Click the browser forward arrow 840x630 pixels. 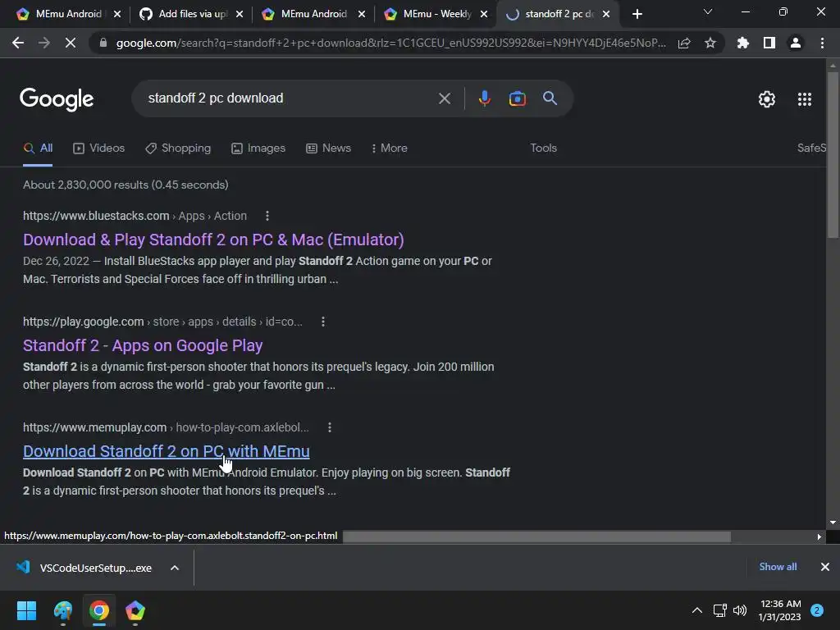point(44,43)
